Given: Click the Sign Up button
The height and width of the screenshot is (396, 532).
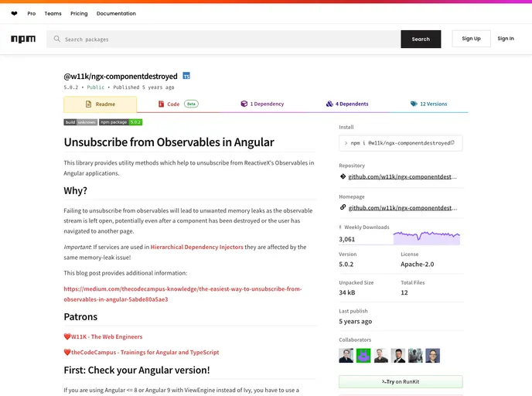Looking at the screenshot, I should (471, 39).
